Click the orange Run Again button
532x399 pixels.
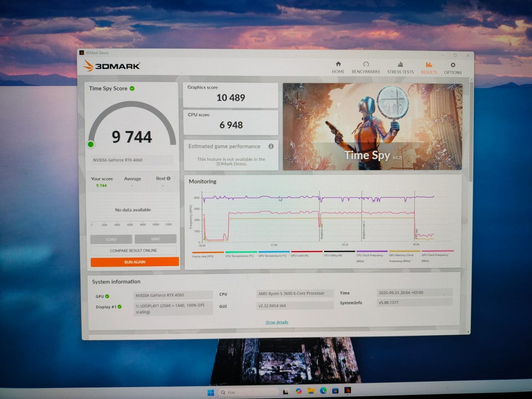click(135, 262)
